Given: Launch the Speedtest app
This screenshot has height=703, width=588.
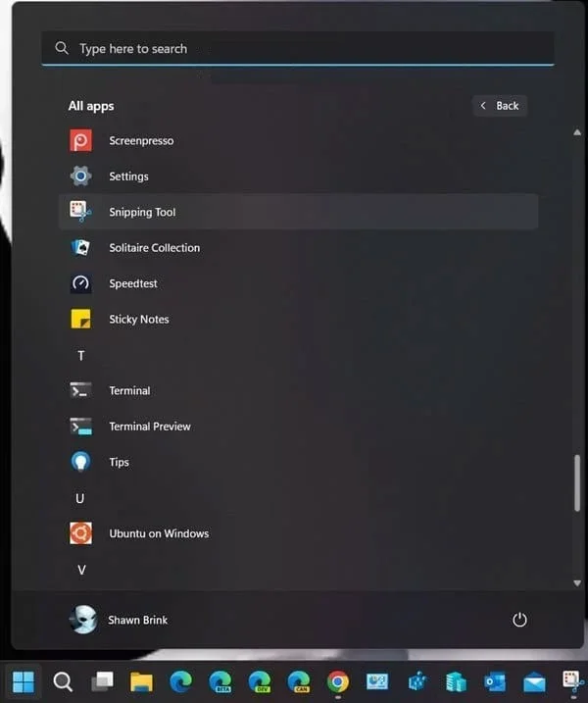Looking at the screenshot, I should 298,283.
